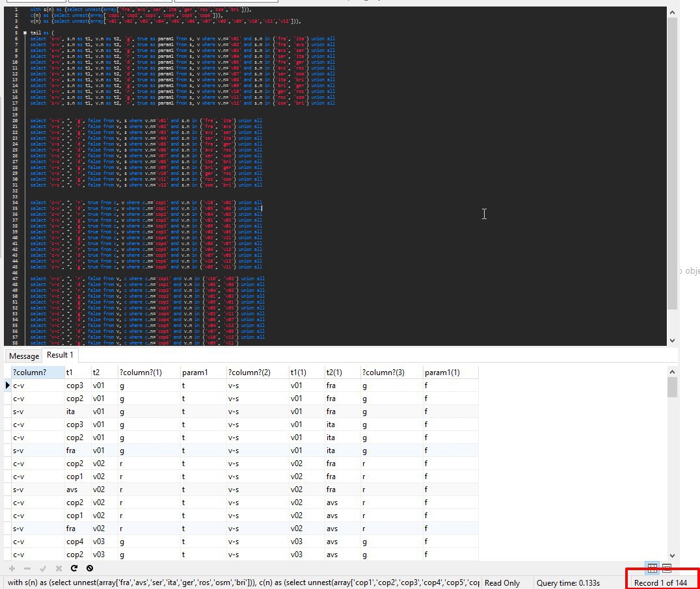The image size is (700, 589).
Task: Click the SQL query text in the status bar
Action: [243, 582]
